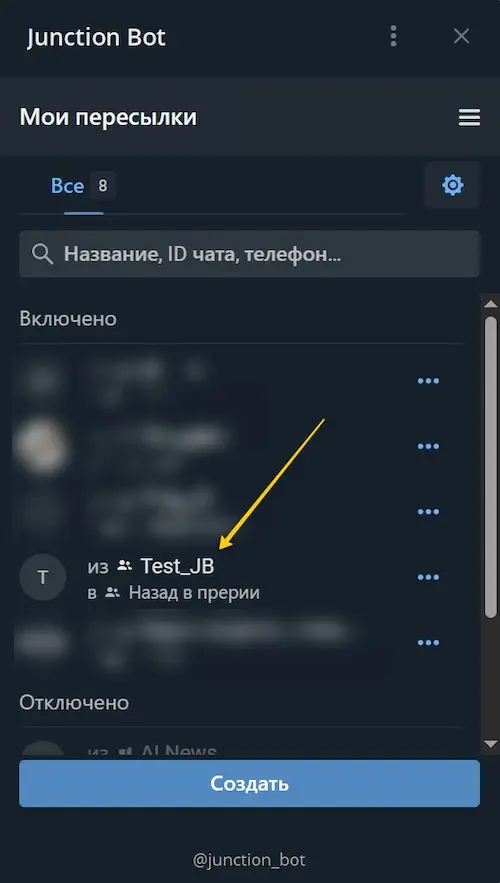Screen dimensions: 500x883
Task: Click the magnifier icon in the search field
Action: [x=42, y=254]
